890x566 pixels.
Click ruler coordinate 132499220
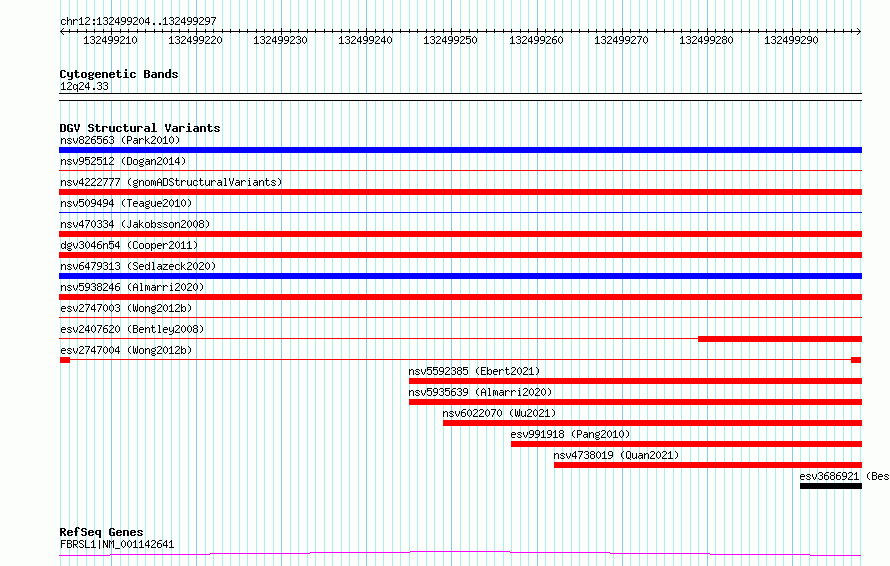pos(195,40)
